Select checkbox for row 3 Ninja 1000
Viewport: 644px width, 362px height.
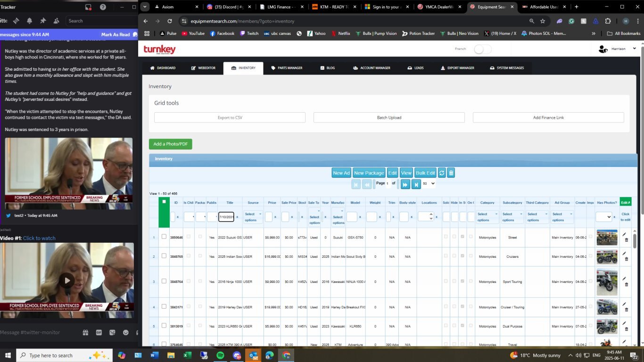point(164,281)
